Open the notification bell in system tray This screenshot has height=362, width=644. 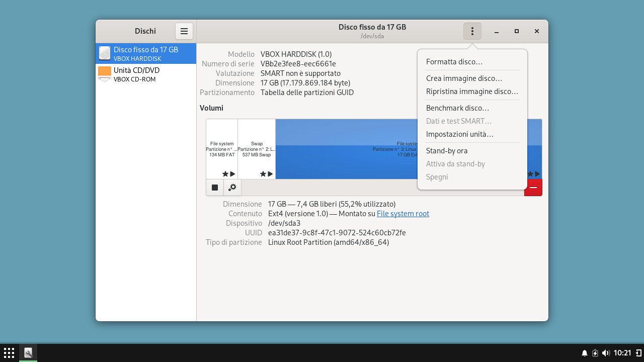[585, 353]
